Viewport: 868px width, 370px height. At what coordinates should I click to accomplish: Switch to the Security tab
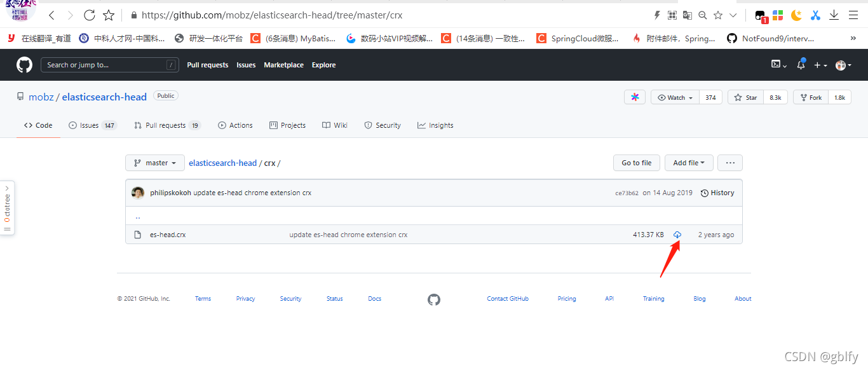[x=383, y=125]
